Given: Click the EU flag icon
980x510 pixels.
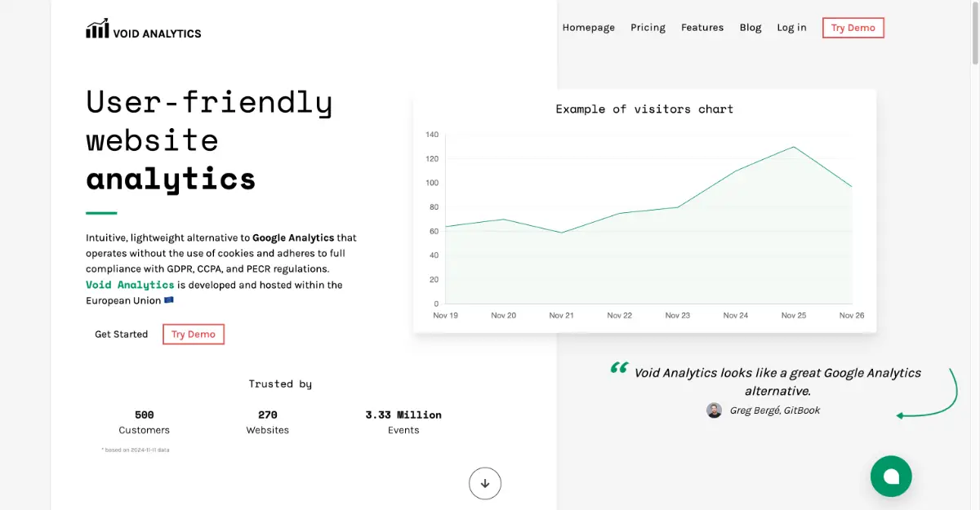Looking at the screenshot, I should coord(167,300).
